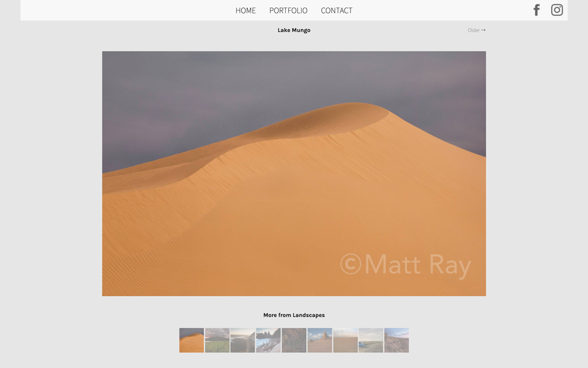588x368 pixels.
Task: Click the Older navigation link
Action: [x=477, y=30]
